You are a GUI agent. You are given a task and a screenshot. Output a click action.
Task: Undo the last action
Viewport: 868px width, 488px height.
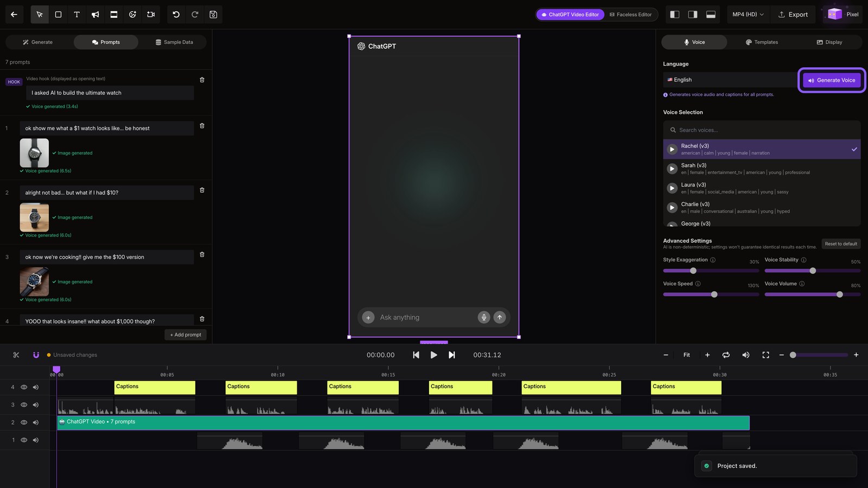[x=176, y=15]
